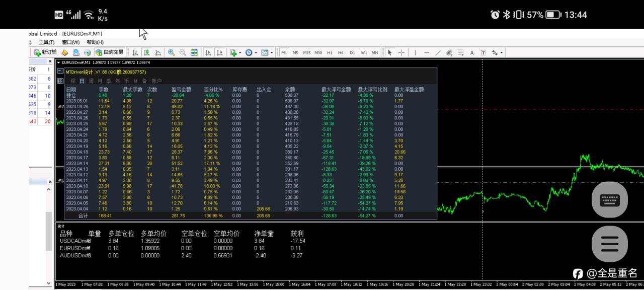Viewport: 644px width, 290px height.
Task: Select the M1 timeframe
Action: pos(284,52)
